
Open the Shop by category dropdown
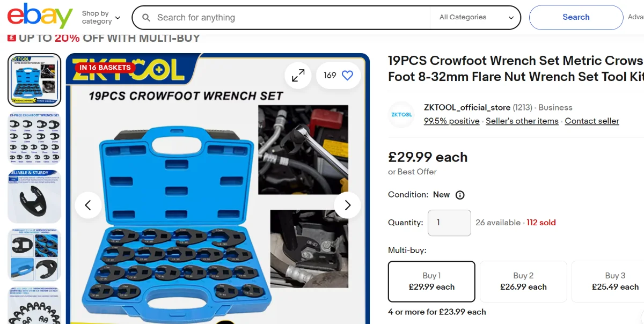pyautogui.click(x=101, y=17)
